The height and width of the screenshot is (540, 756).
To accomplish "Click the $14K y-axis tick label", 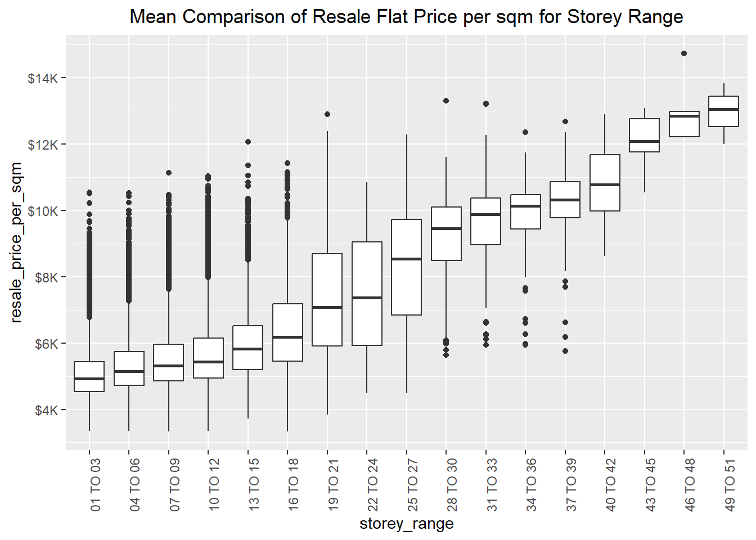I will click(43, 78).
